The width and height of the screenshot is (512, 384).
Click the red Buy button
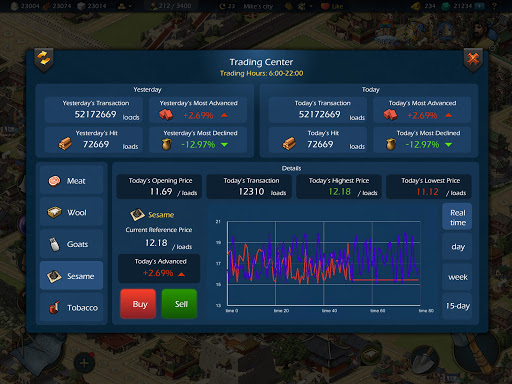coord(138,304)
